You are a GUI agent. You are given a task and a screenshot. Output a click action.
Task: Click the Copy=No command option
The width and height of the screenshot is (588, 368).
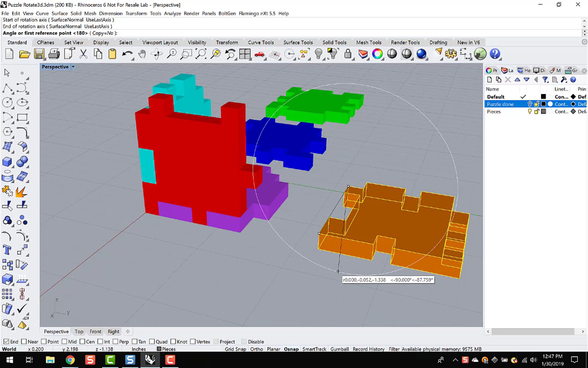103,33
